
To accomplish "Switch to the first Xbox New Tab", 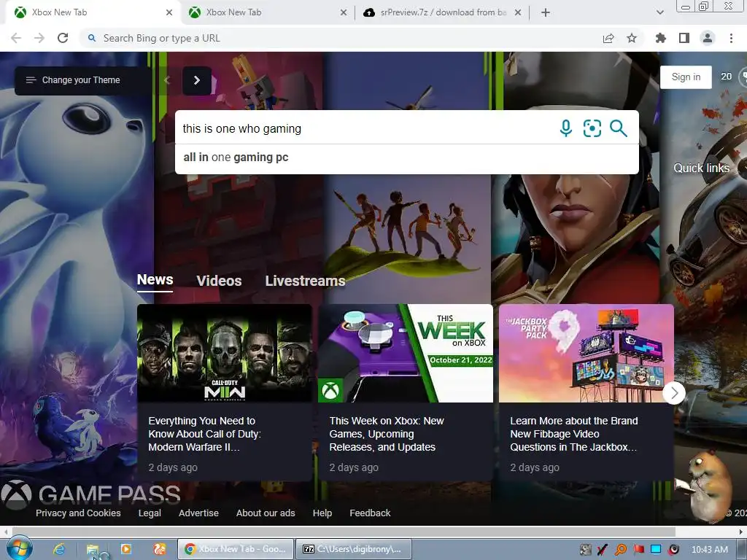I will coord(93,12).
